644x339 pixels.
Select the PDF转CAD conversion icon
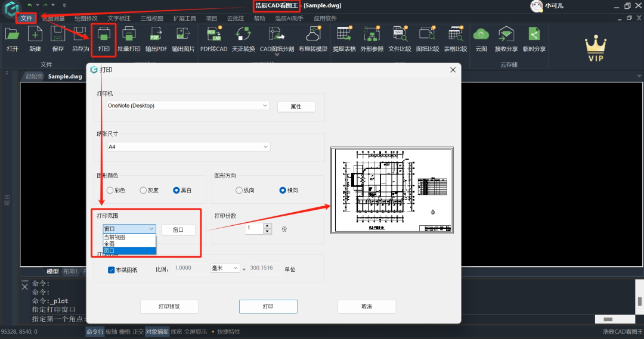(x=213, y=35)
